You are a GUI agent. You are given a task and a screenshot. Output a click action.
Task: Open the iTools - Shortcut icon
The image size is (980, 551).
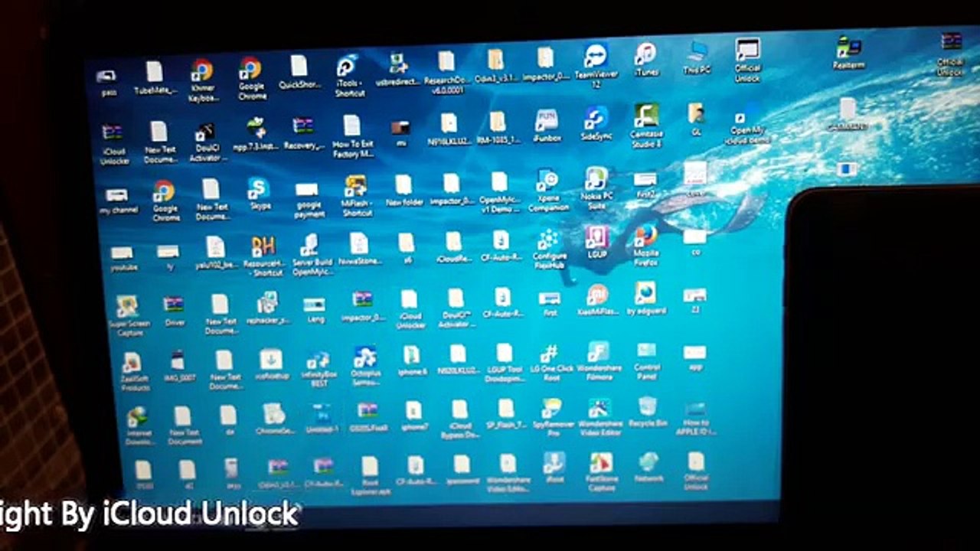(348, 75)
